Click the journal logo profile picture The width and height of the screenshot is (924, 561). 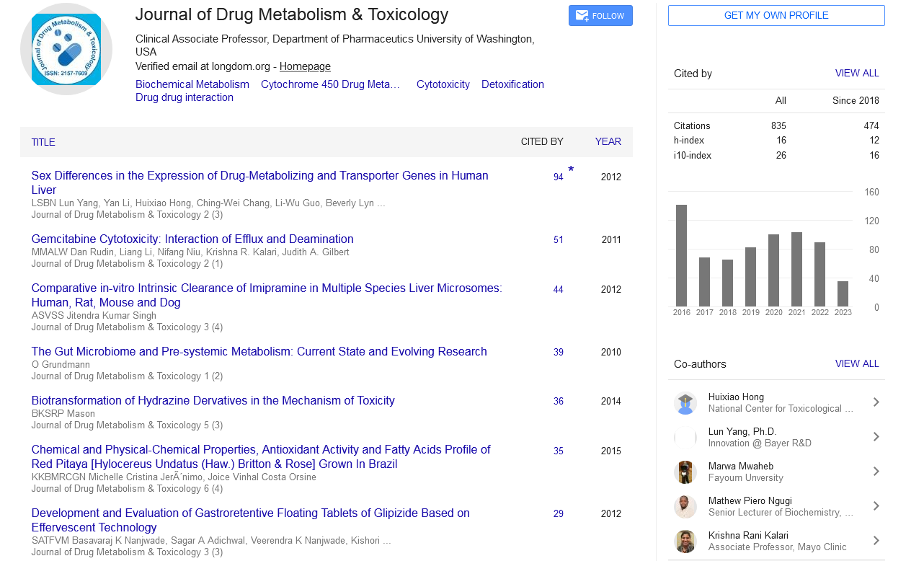[x=66, y=49]
